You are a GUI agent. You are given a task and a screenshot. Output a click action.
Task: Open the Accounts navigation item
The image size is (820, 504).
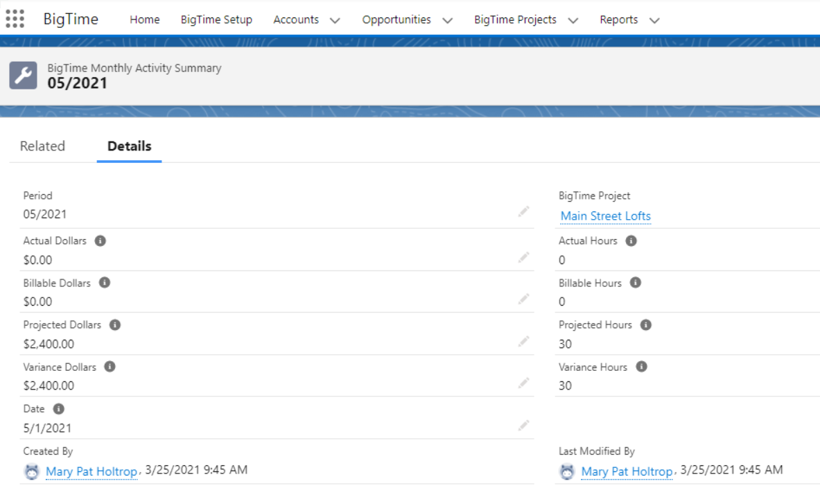[296, 19]
